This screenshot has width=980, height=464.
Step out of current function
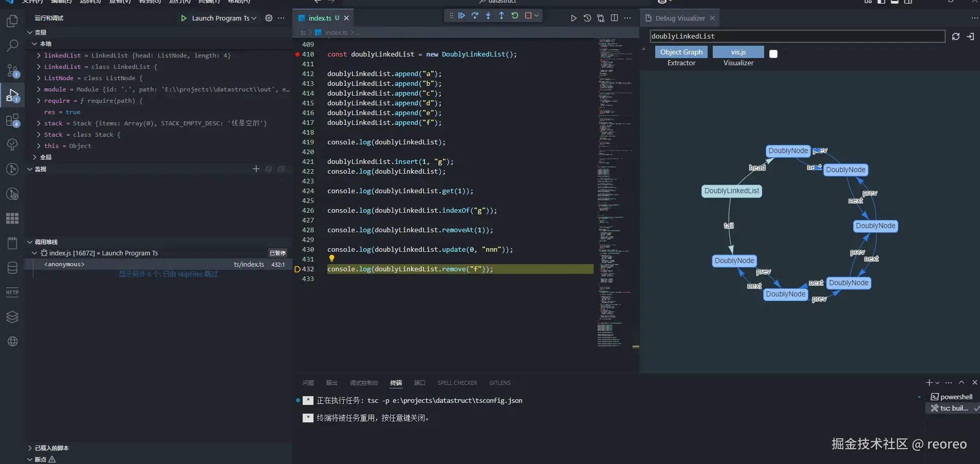pos(502,16)
